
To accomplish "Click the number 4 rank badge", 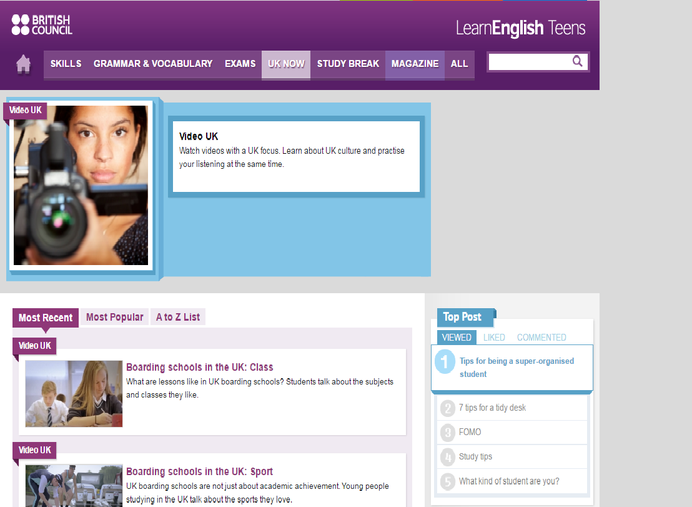I will click(448, 457).
